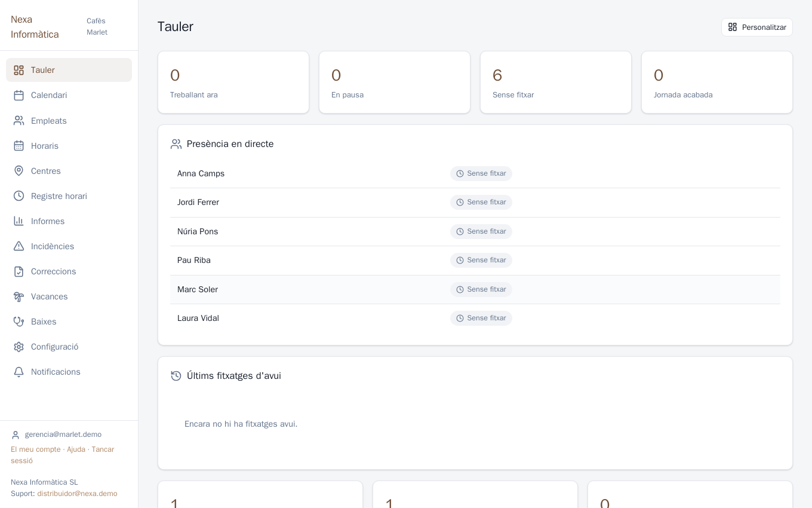This screenshot has width=812, height=508.
Task: Navigate to Vacances
Action: [x=69, y=296]
